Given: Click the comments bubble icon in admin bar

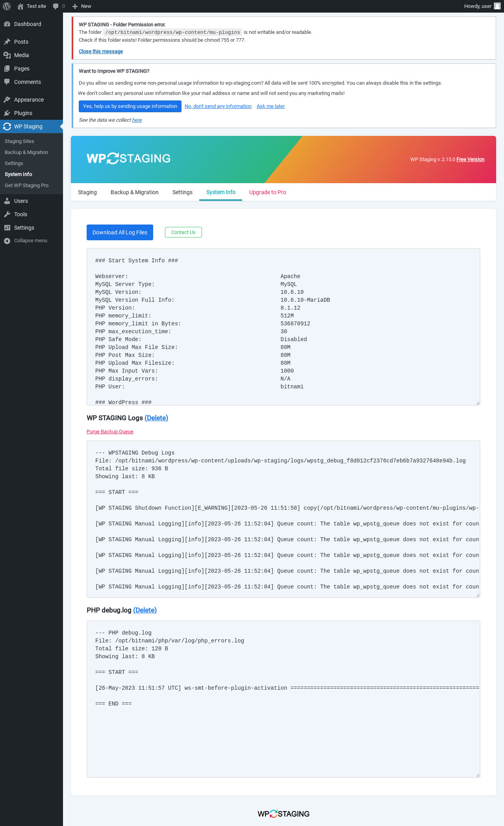Looking at the screenshot, I should pos(56,6).
